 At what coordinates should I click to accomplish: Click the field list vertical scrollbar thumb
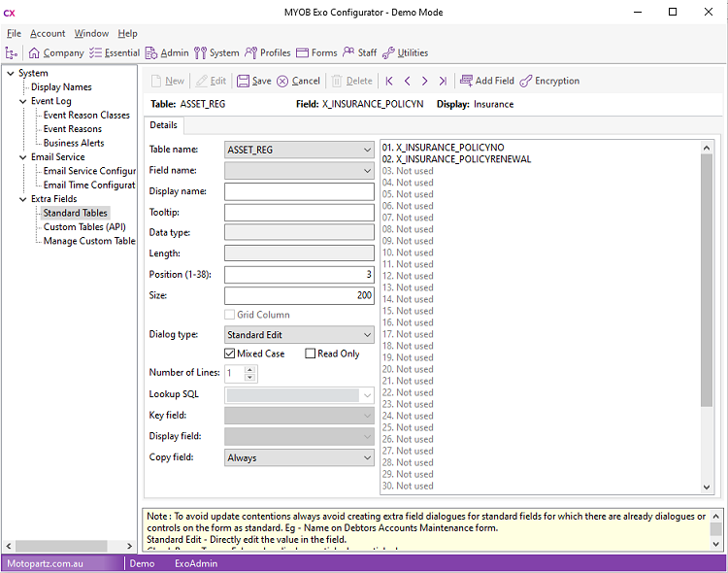(x=707, y=281)
